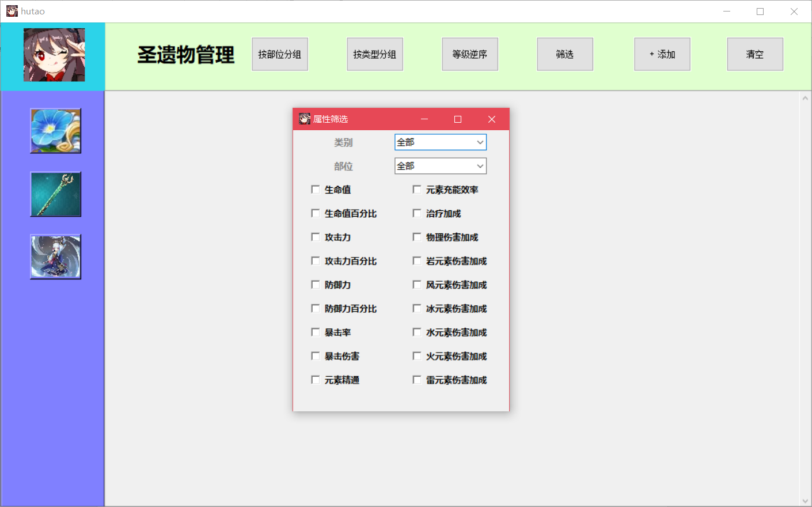Tick the 攻击力 checkbox
The height and width of the screenshot is (507, 812).
tap(315, 237)
